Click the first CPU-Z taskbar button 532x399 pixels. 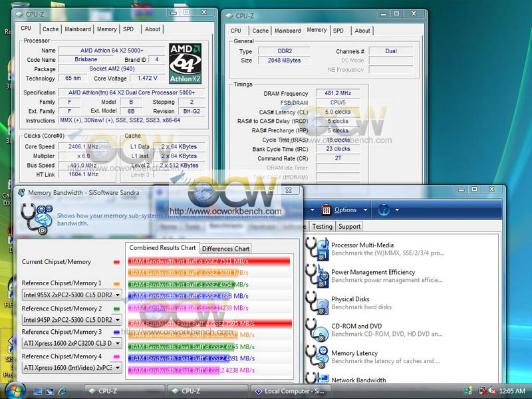click(124, 391)
